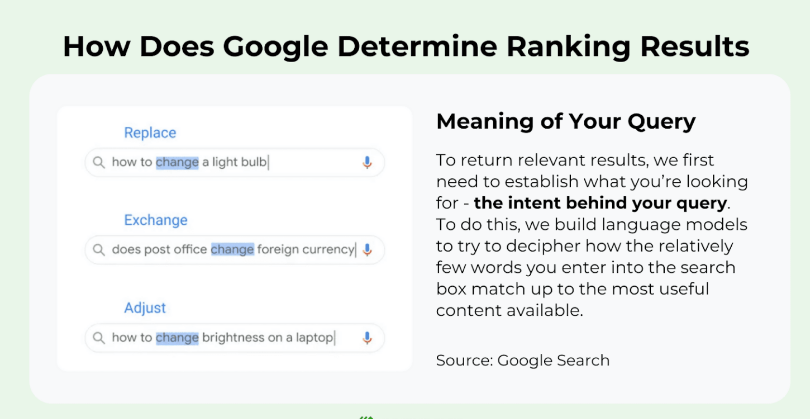Select the blue 'Replace' label

pyautogui.click(x=150, y=133)
